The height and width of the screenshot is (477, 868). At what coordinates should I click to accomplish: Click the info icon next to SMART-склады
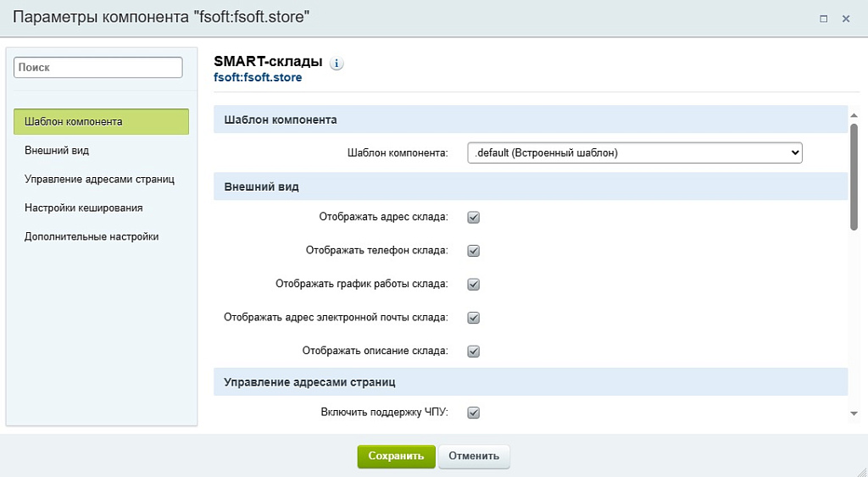337,64
